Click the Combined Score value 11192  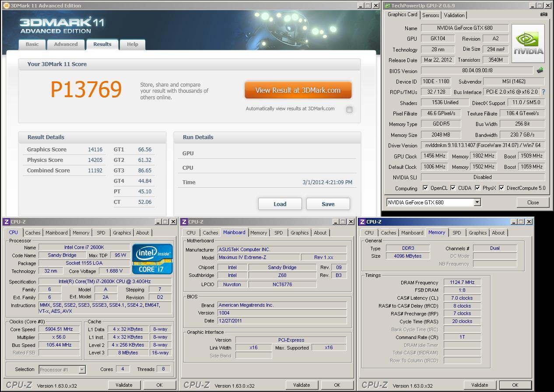coord(95,171)
